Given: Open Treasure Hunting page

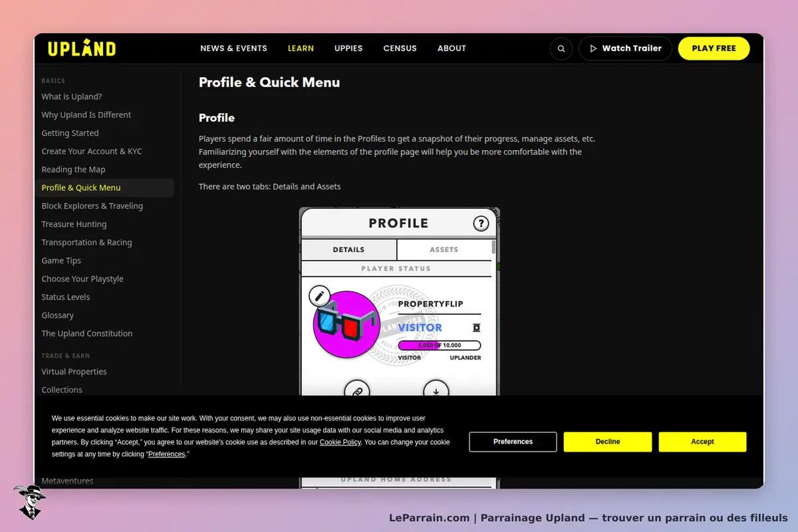Looking at the screenshot, I should (74, 224).
